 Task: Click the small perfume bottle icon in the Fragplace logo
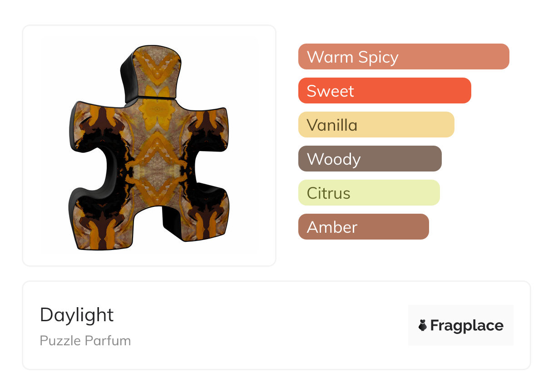pos(423,325)
